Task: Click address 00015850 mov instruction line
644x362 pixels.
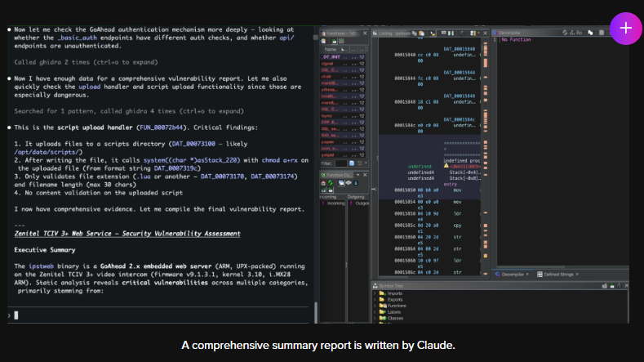Action: 429,190
